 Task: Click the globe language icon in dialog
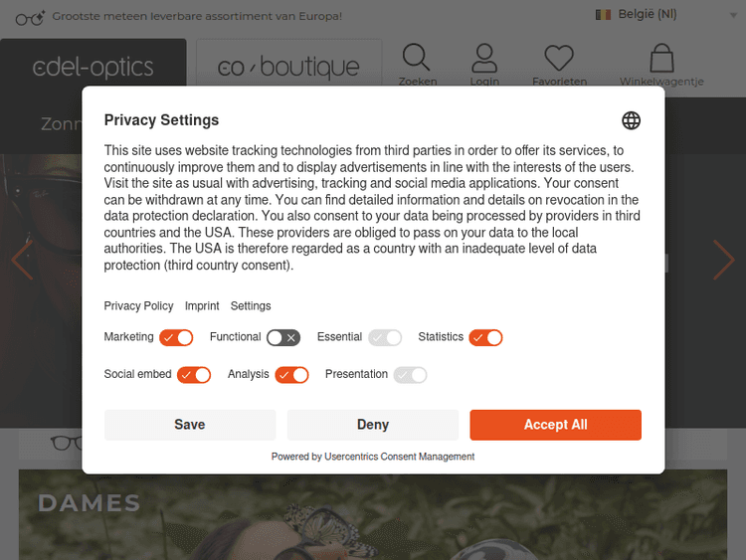point(631,120)
